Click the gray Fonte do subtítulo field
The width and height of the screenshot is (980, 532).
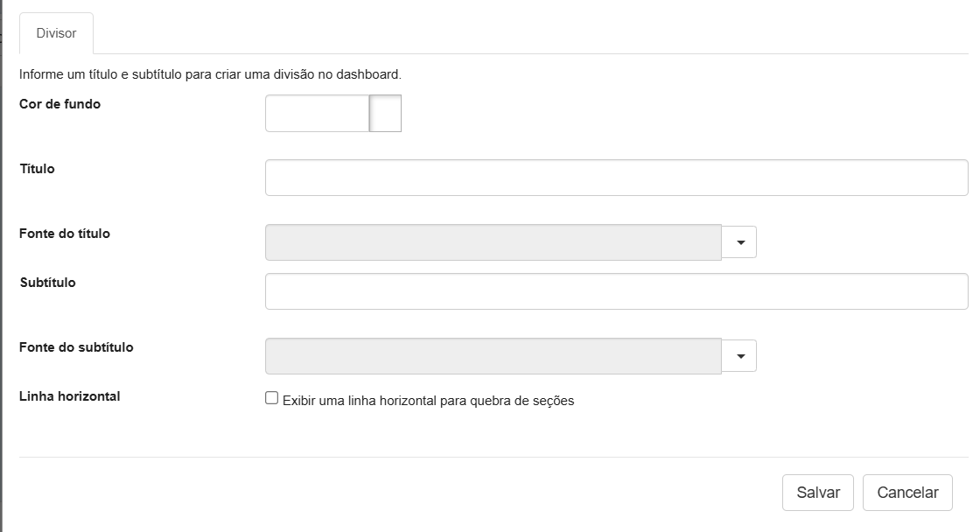coord(493,356)
